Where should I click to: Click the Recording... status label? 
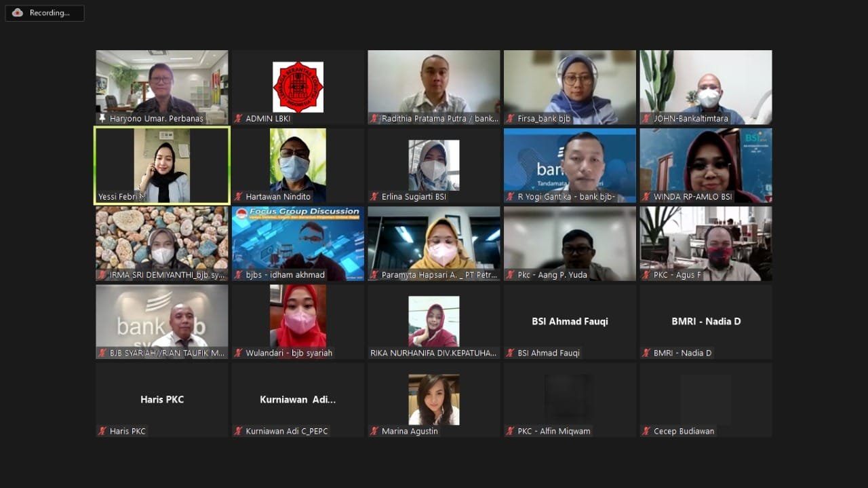coord(50,13)
